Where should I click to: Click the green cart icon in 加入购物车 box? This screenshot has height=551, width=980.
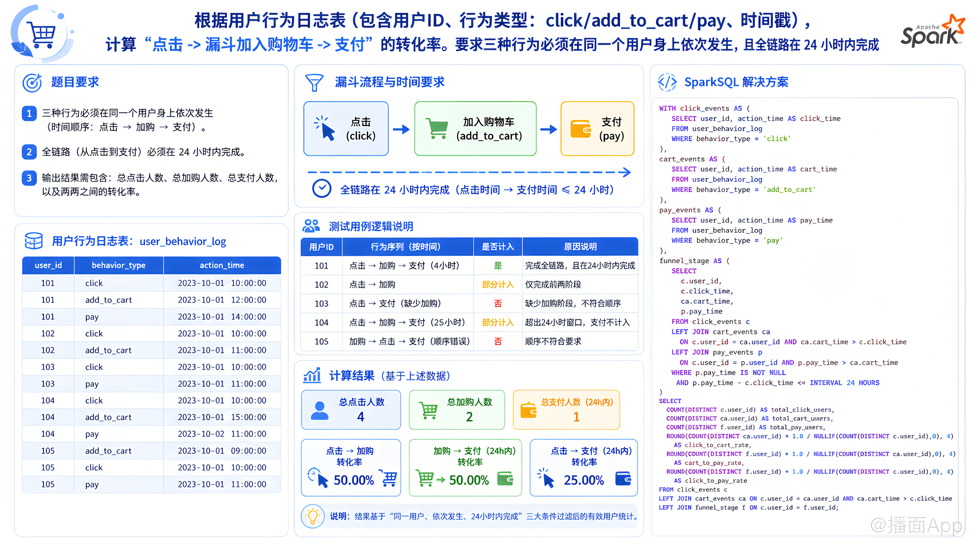coord(437,129)
